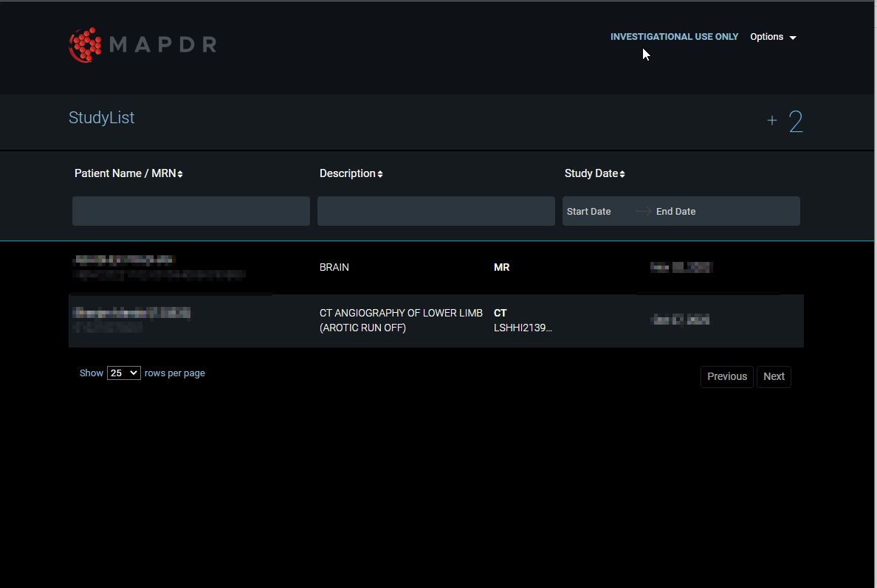Open the CT Angiography of Lower Limb study
Image resolution: width=877 pixels, height=588 pixels.
click(436, 320)
